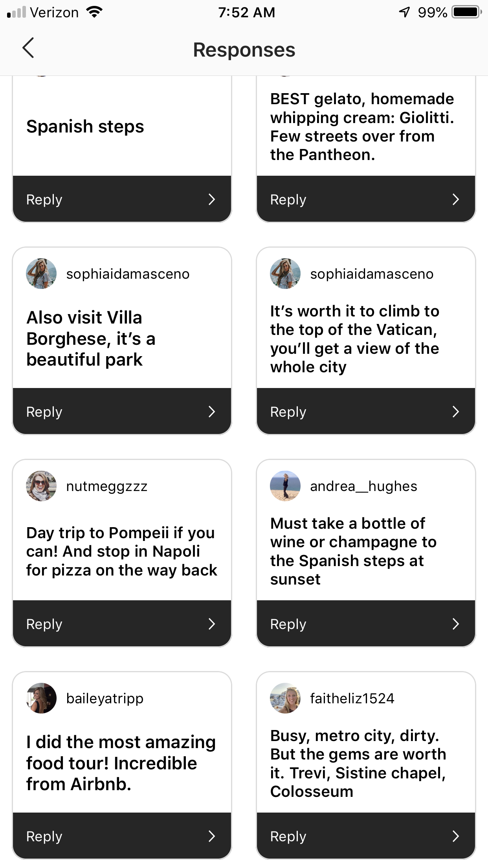Select the Spanish steps response text
Screen dimensions: 488x868
click(x=85, y=127)
